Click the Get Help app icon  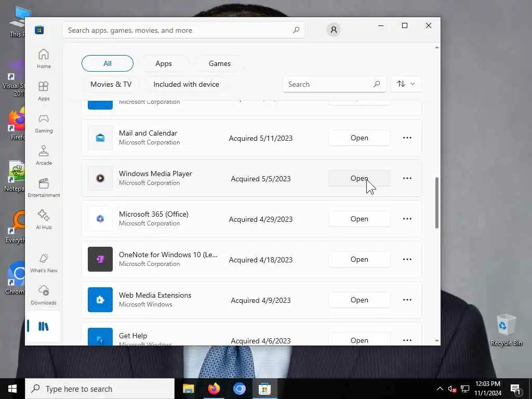pos(100,337)
